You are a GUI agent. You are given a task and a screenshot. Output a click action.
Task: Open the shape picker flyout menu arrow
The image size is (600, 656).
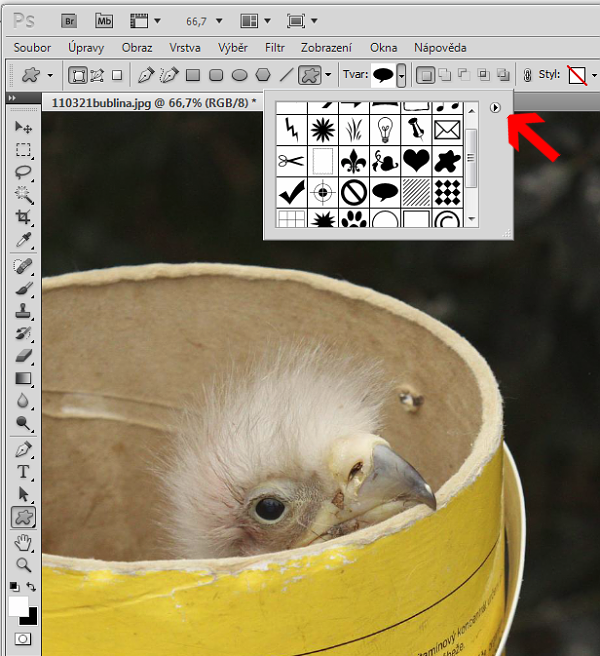point(495,107)
